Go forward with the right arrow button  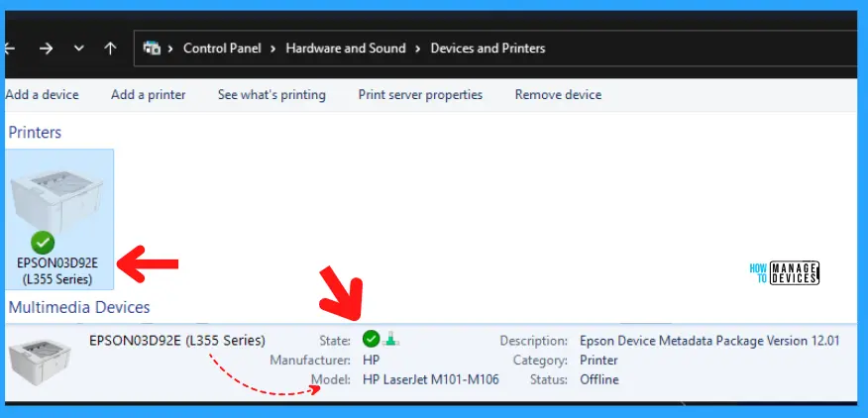pos(46,49)
